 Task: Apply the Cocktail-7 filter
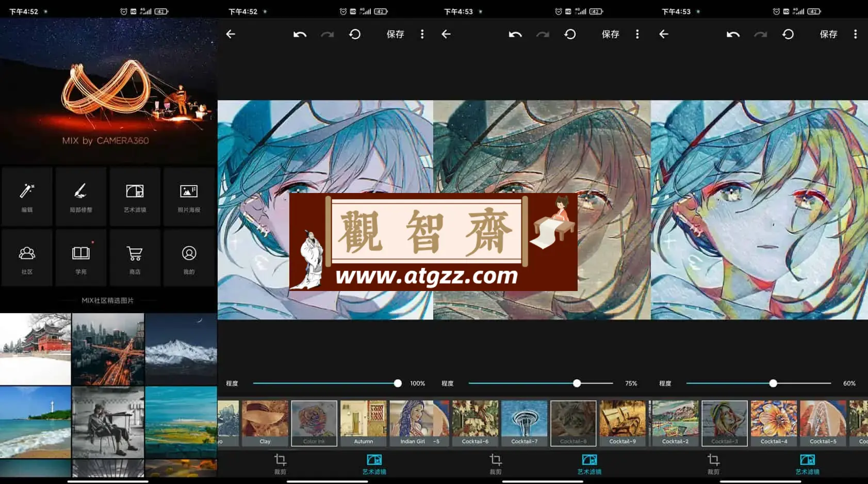pyautogui.click(x=524, y=423)
